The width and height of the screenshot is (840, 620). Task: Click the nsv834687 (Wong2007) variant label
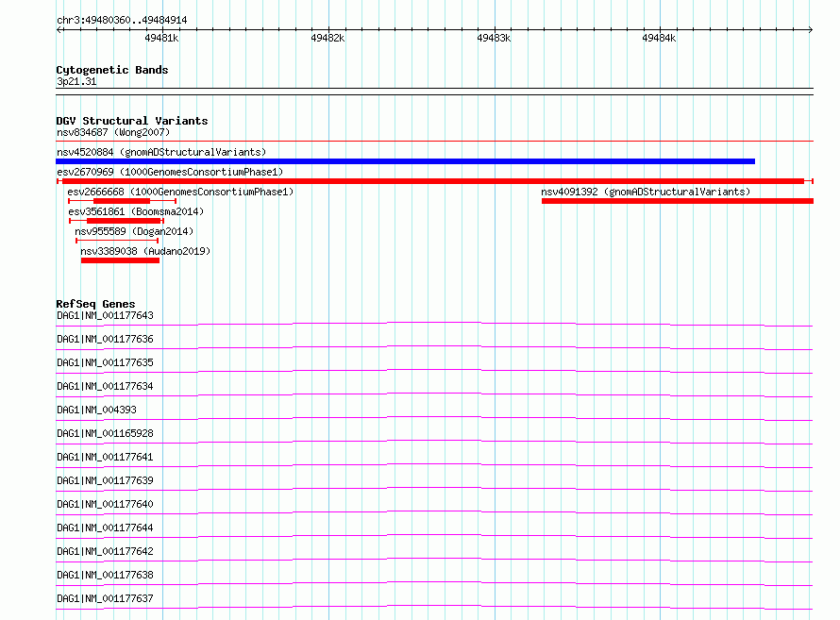(113, 132)
